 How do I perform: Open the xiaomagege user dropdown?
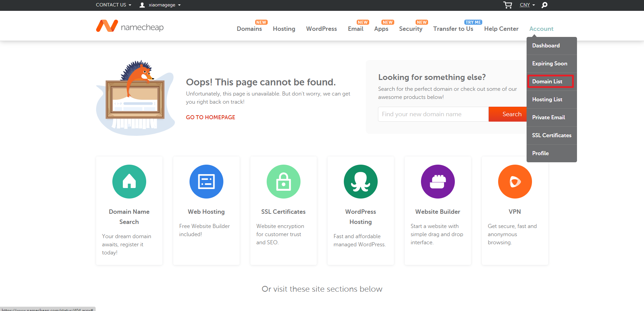[164, 5]
